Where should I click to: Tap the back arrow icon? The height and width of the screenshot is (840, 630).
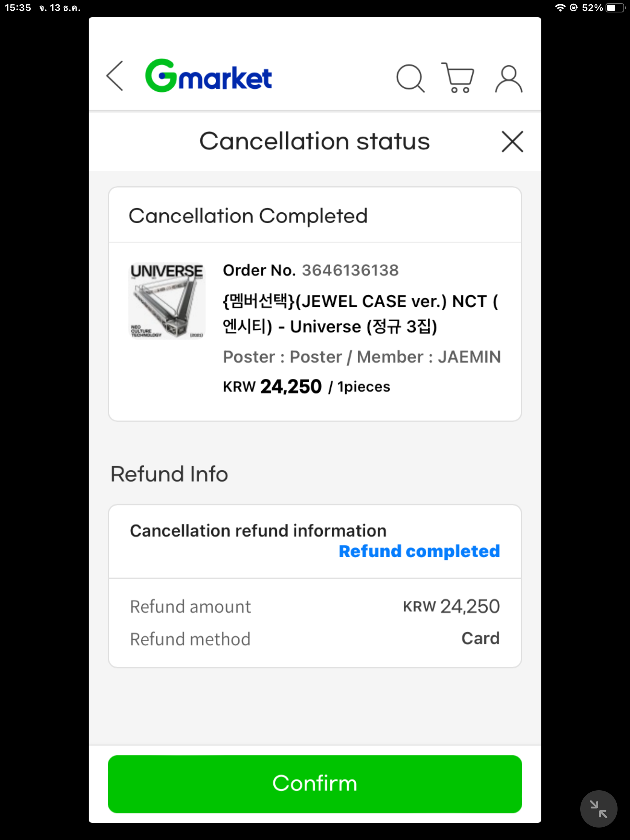(x=115, y=76)
